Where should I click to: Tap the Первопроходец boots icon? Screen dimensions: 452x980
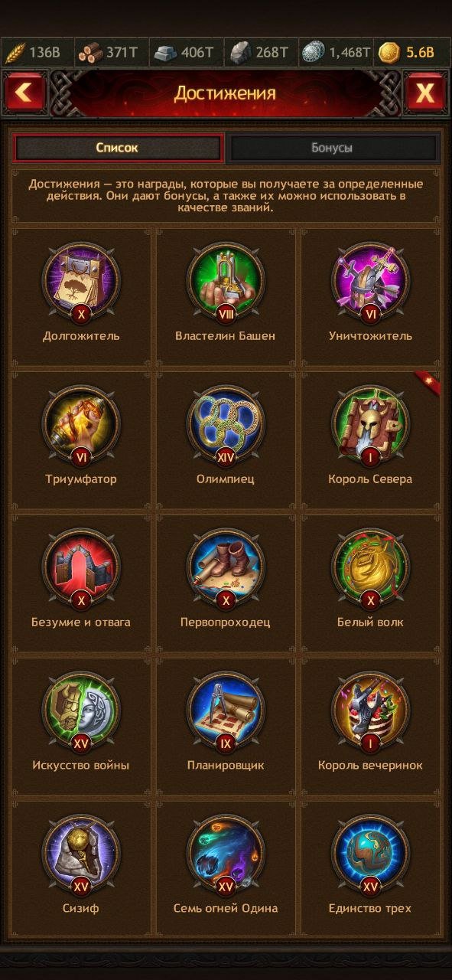226,567
